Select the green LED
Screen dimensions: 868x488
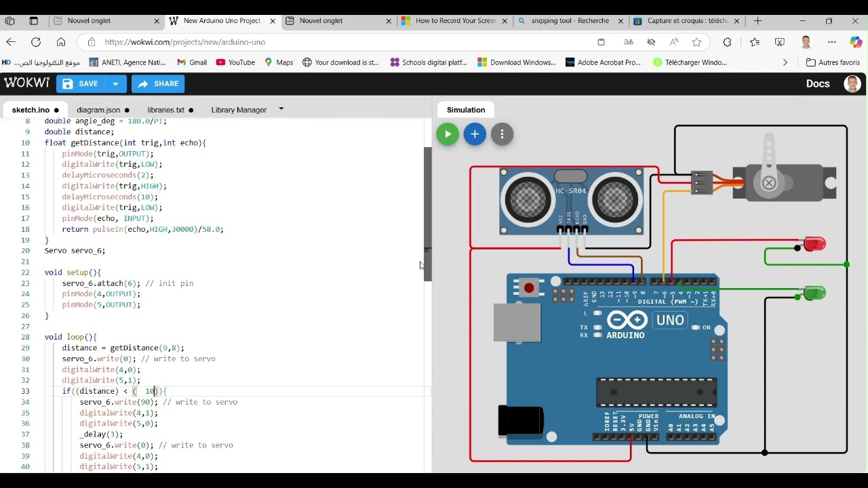814,293
